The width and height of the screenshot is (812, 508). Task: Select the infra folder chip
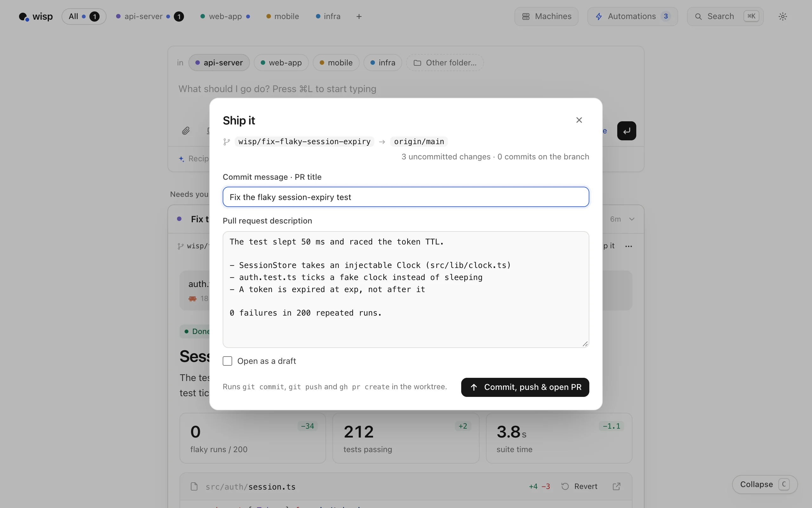click(x=383, y=63)
